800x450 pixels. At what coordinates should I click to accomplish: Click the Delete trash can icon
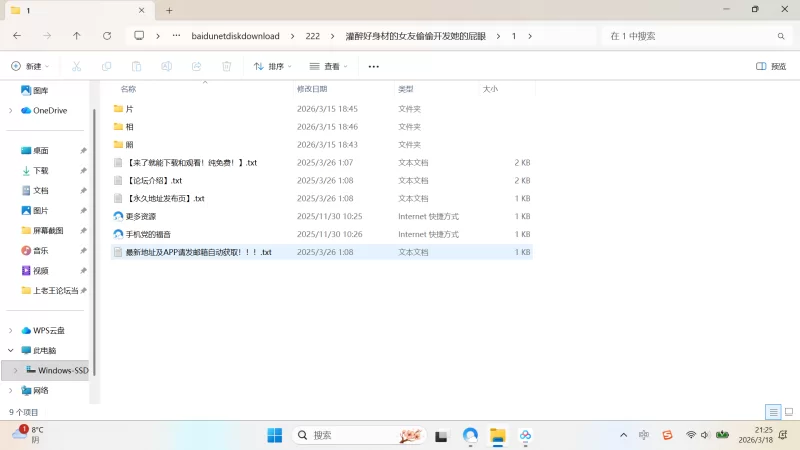click(227, 66)
